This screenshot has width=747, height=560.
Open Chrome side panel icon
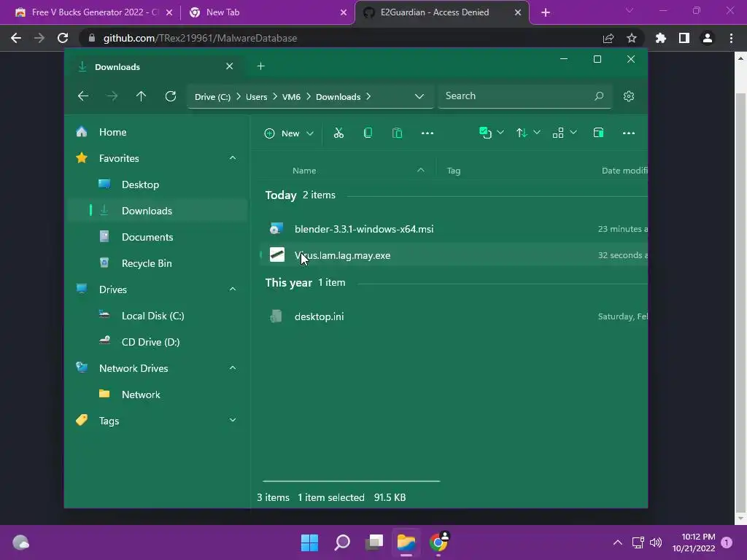coord(684,38)
